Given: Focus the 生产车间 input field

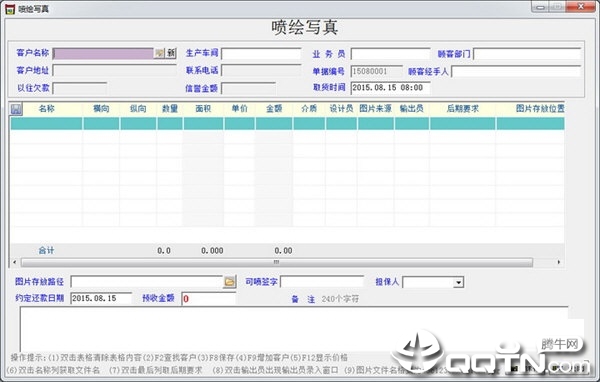Looking at the screenshot, I should (x=261, y=54).
